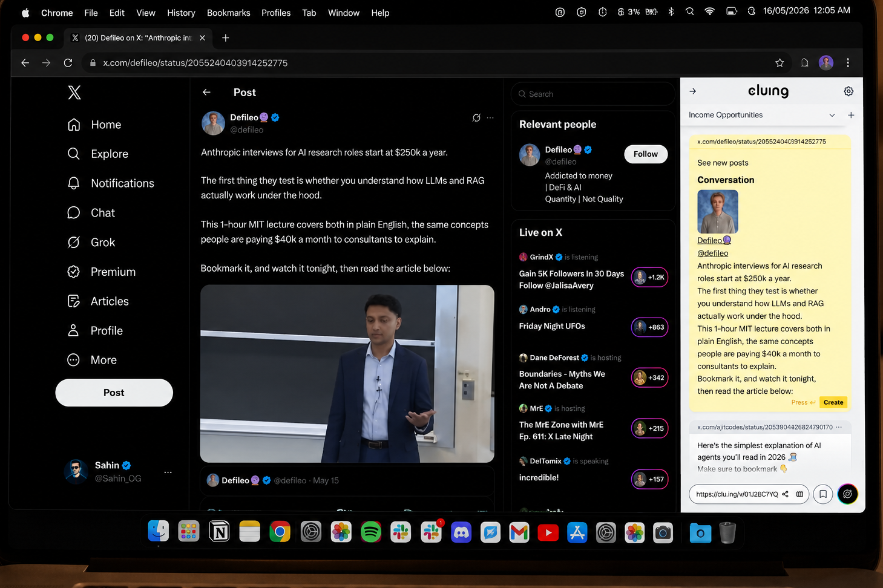Open the View menu in the menu bar
Screen dimensions: 883x588
pos(146,13)
